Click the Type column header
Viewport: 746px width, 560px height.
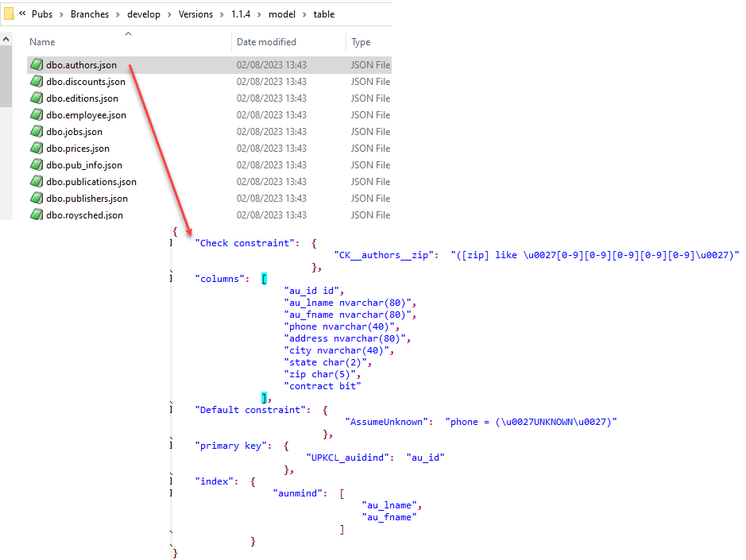pyautogui.click(x=360, y=41)
